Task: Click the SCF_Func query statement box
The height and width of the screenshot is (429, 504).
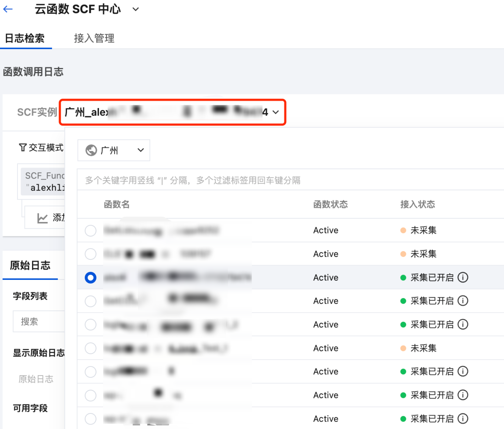Action: 43,181
